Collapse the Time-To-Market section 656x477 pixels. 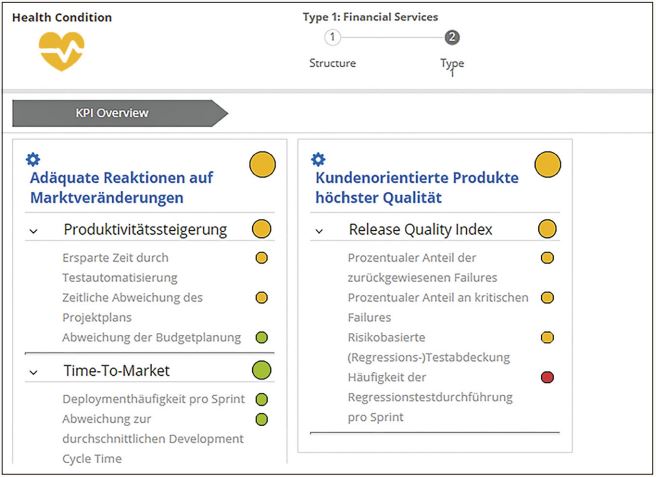pos(33,371)
